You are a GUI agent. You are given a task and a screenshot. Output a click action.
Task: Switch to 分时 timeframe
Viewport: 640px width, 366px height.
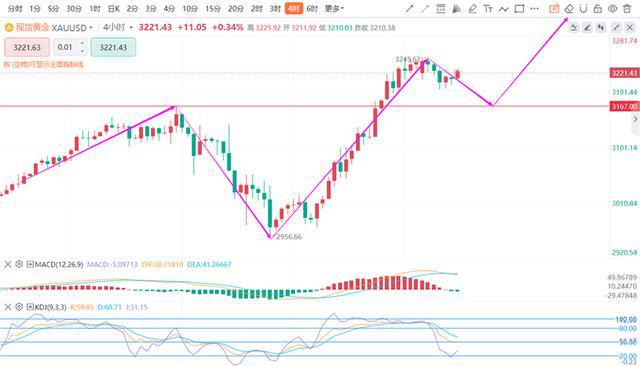point(15,9)
